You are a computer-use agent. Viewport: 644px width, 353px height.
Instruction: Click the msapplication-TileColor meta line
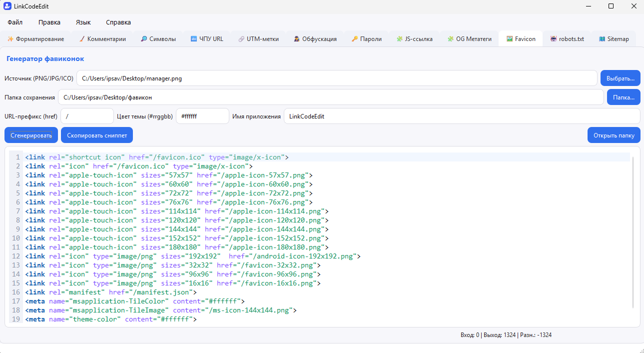click(x=135, y=301)
